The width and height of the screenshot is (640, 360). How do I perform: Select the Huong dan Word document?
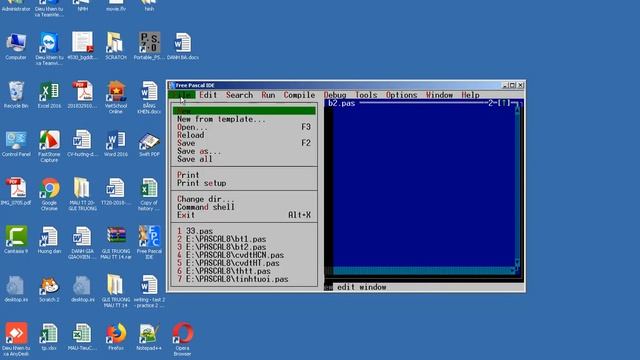coord(49,240)
